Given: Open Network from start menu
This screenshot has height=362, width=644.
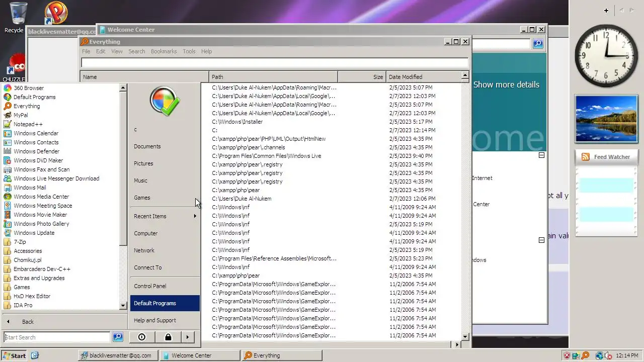Looking at the screenshot, I should point(165,250).
